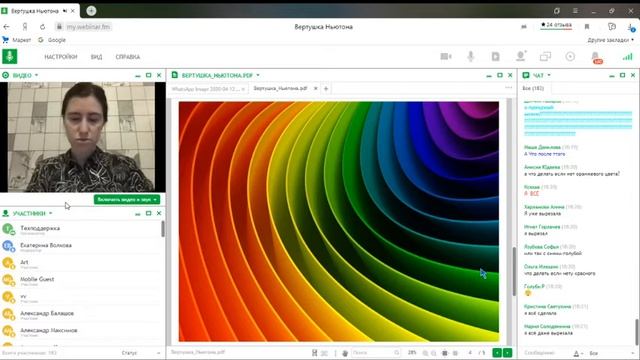Open the СПРАВКА menu
640x360 pixels.
[x=128, y=57]
